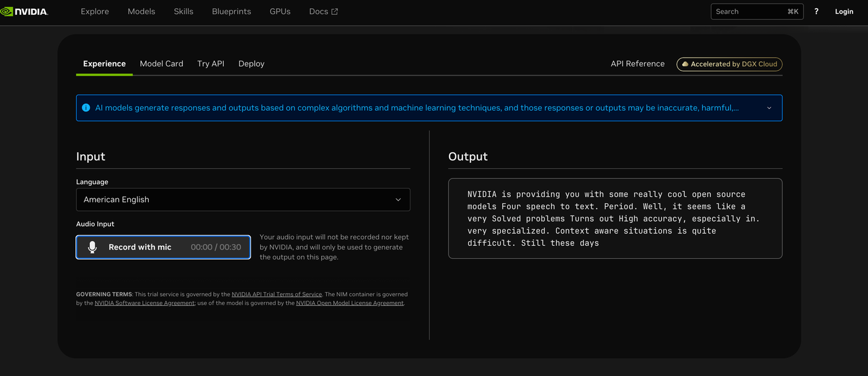868x376 pixels.
Task: Open the American English language dropdown
Action: (243, 199)
